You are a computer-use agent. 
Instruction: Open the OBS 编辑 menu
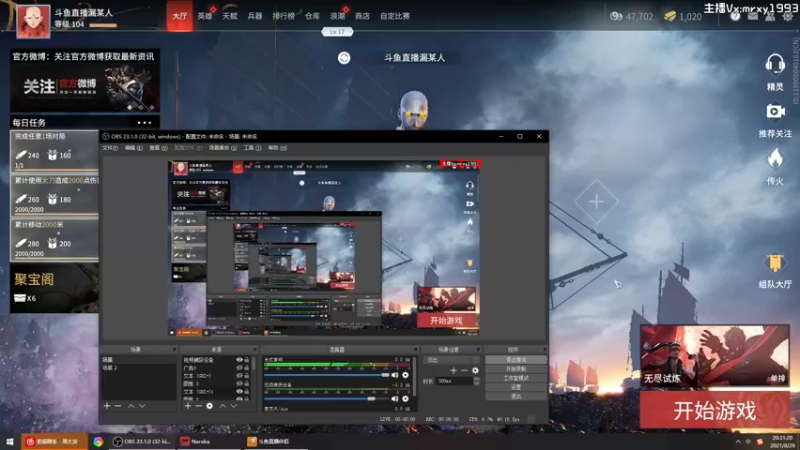pos(133,148)
